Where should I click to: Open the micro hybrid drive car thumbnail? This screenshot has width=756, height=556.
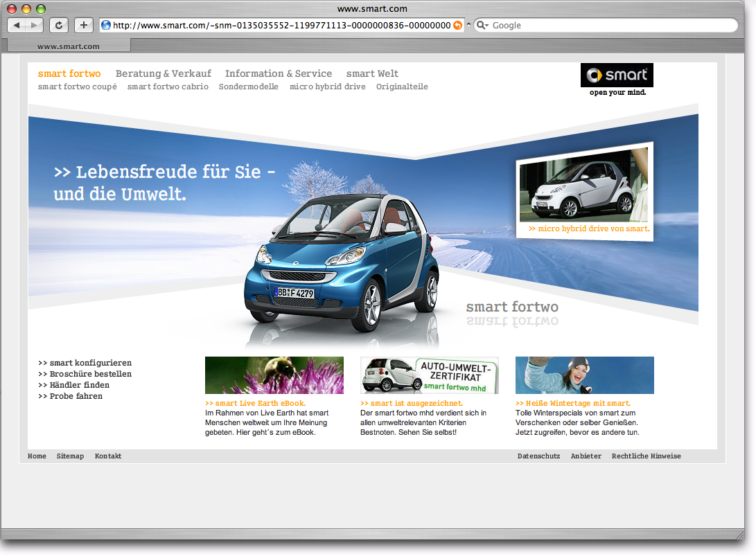click(x=583, y=185)
